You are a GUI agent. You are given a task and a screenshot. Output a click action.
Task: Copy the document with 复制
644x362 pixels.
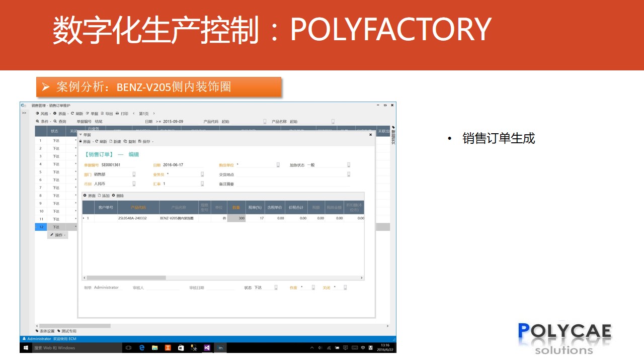pos(130,141)
